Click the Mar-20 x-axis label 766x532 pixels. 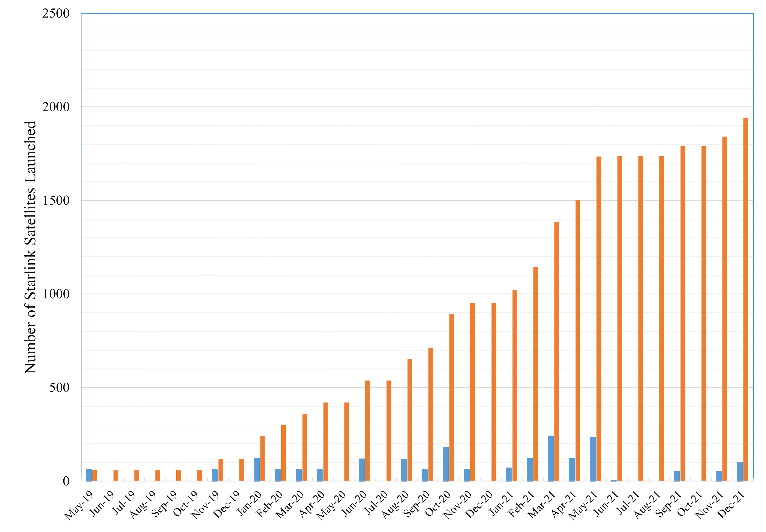click(x=290, y=505)
